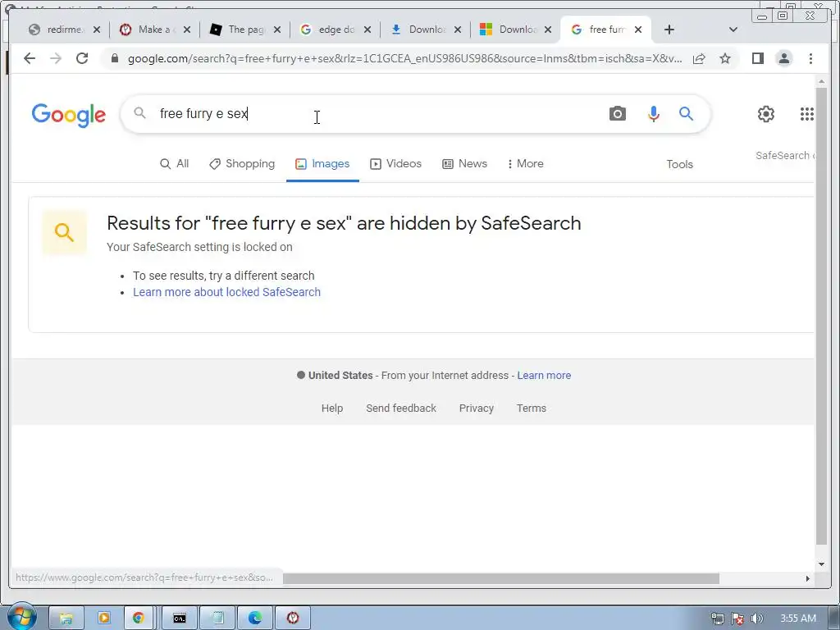
Task: Click the forward navigation arrow
Action: point(56,58)
